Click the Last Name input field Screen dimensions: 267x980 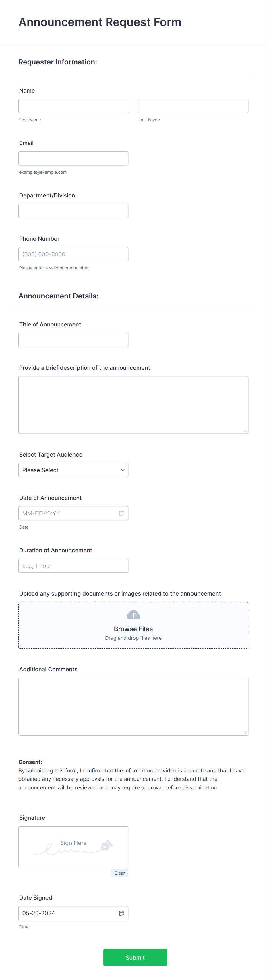coord(193,106)
